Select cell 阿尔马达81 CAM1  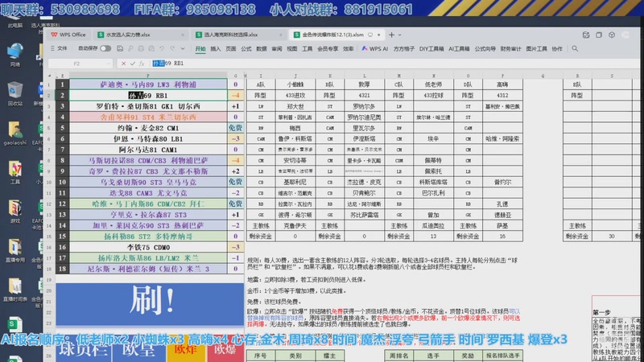click(x=148, y=150)
